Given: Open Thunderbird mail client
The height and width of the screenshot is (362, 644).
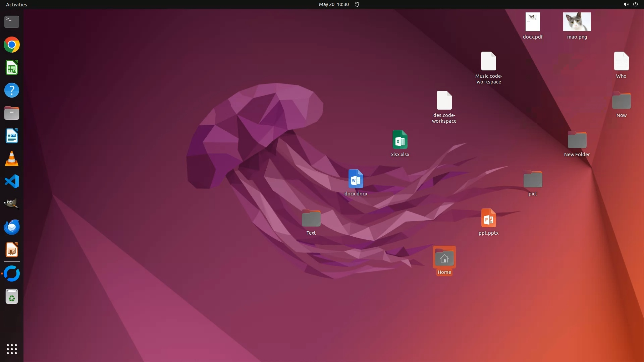Looking at the screenshot, I should [x=12, y=227].
